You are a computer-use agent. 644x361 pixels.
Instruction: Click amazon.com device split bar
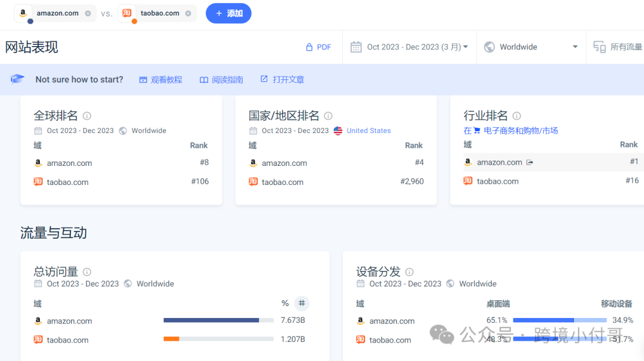[x=560, y=320]
